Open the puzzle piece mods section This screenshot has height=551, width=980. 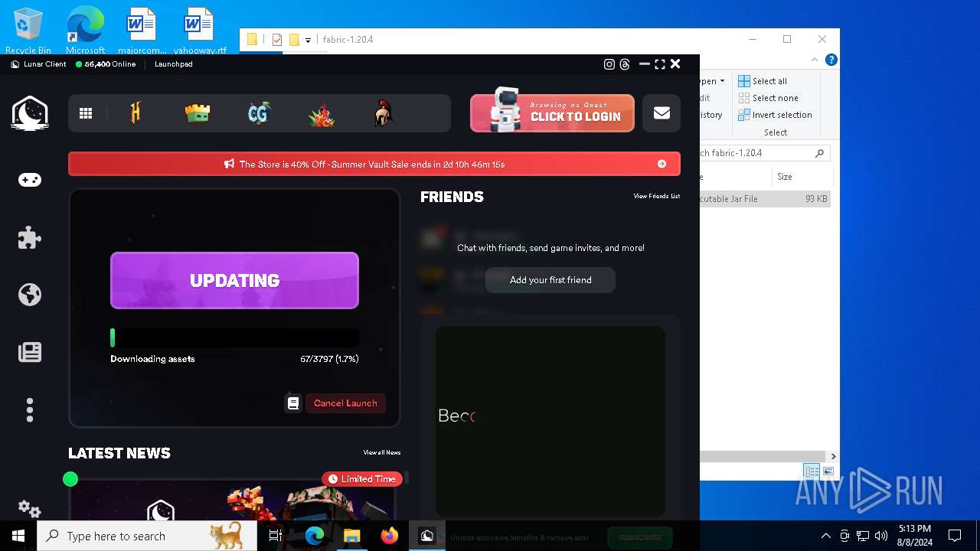click(x=30, y=237)
